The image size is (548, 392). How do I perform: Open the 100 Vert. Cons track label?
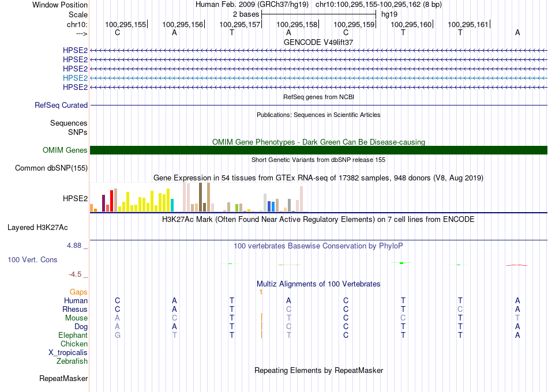[x=32, y=259]
